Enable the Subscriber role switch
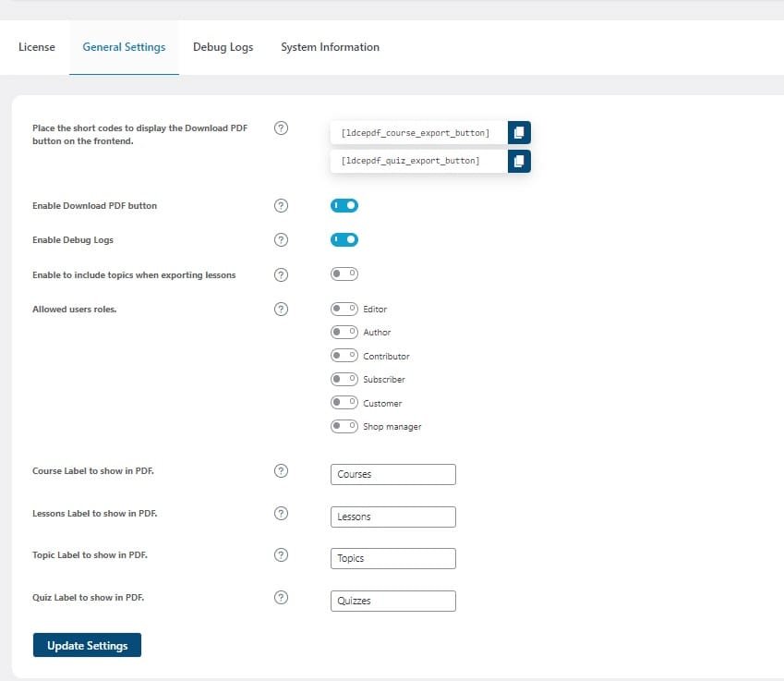 coord(344,379)
